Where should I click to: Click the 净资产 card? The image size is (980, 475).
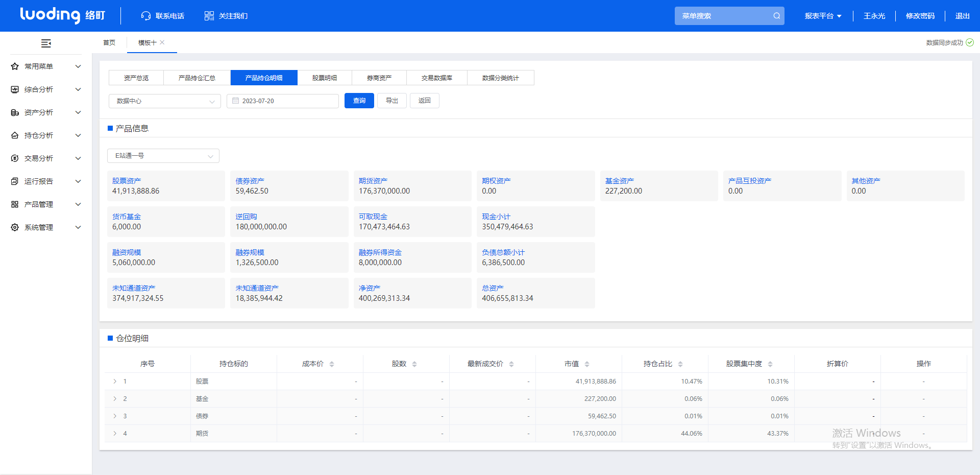point(412,293)
